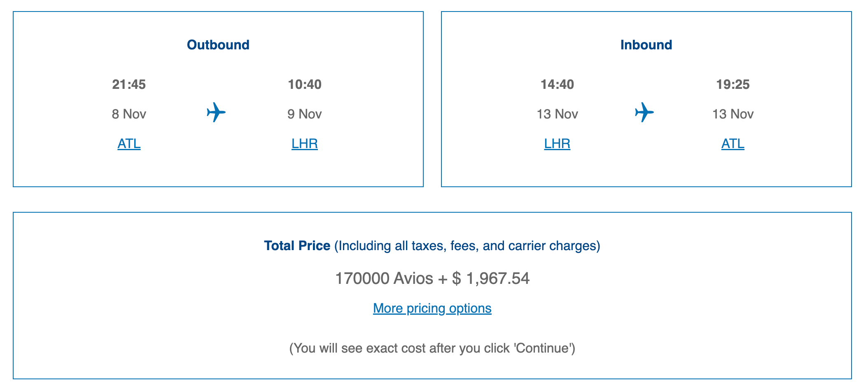Screen dimensions: 868x390
Task: Click the Outbound flight airplane icon
Action: pyautogui.click(x=216, y=112)
